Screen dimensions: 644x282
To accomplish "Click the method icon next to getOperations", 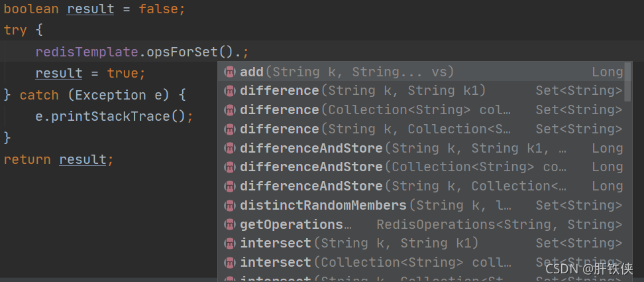I will pyautogui.click(x=230, y=224).
